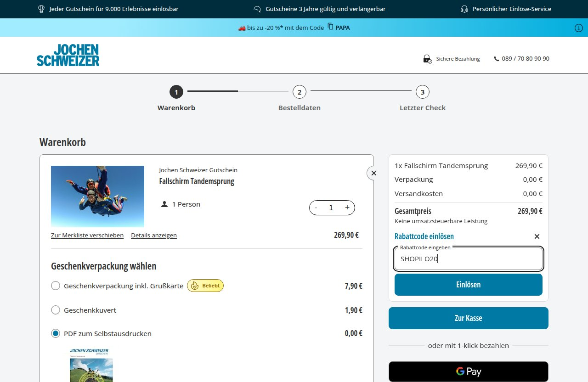The image size is (588, 382).
Task: Click the person icon beside 1 Person
Action: tap(164, 204)
